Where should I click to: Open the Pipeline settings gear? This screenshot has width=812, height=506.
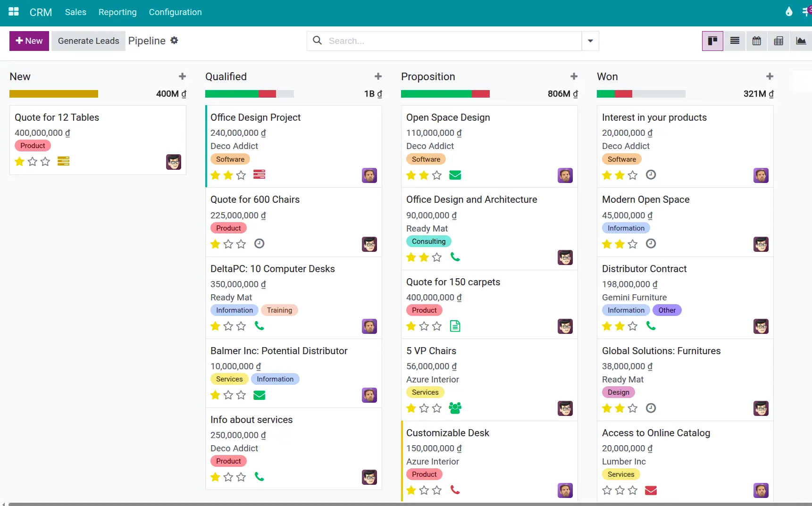pos(174,41)
